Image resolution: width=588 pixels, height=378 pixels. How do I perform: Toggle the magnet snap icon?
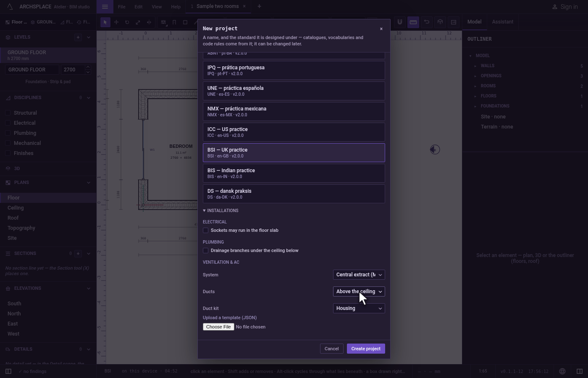(x=399, y=22)
